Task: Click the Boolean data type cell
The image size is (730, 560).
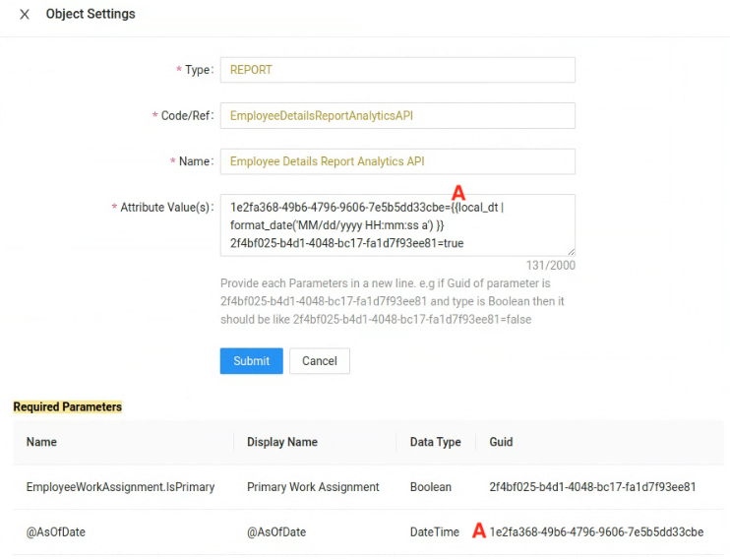Action: coord(431,487)
